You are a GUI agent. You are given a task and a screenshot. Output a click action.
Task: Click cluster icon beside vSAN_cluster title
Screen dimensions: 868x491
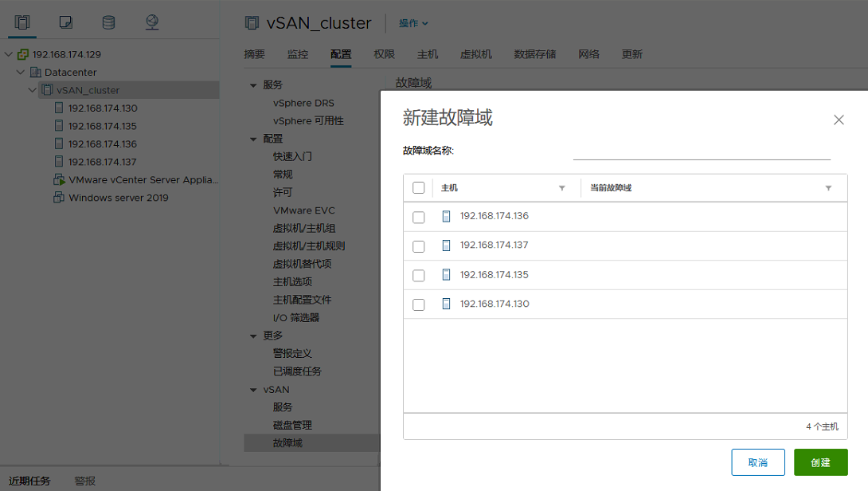(x=252, y=23)
